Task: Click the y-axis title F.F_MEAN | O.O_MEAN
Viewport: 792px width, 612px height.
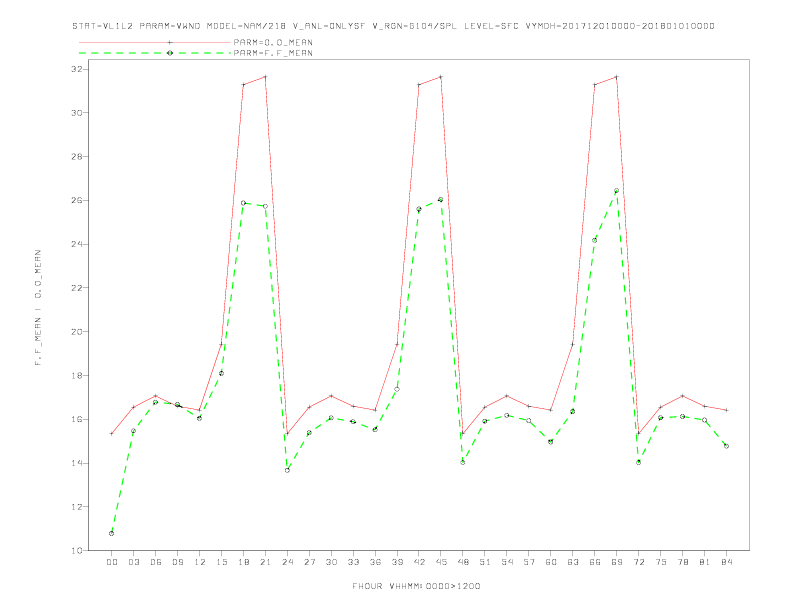Action: [x=38, y=308]
